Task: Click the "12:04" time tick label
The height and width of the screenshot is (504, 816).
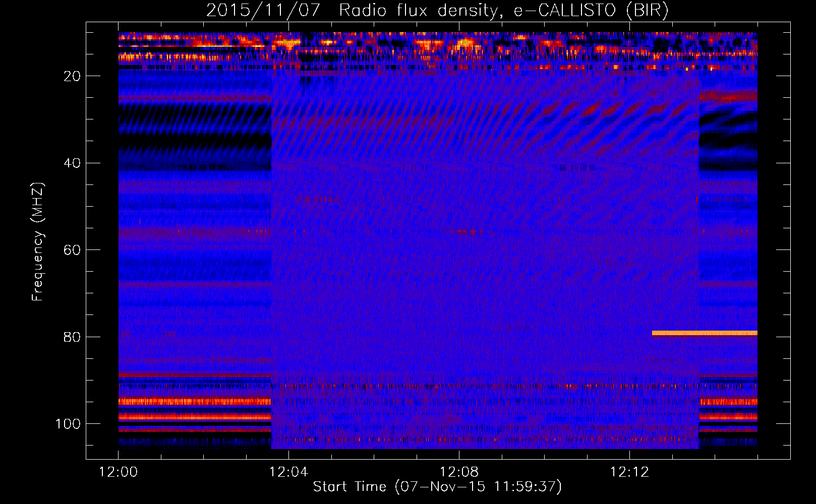Action: point(288,472)
